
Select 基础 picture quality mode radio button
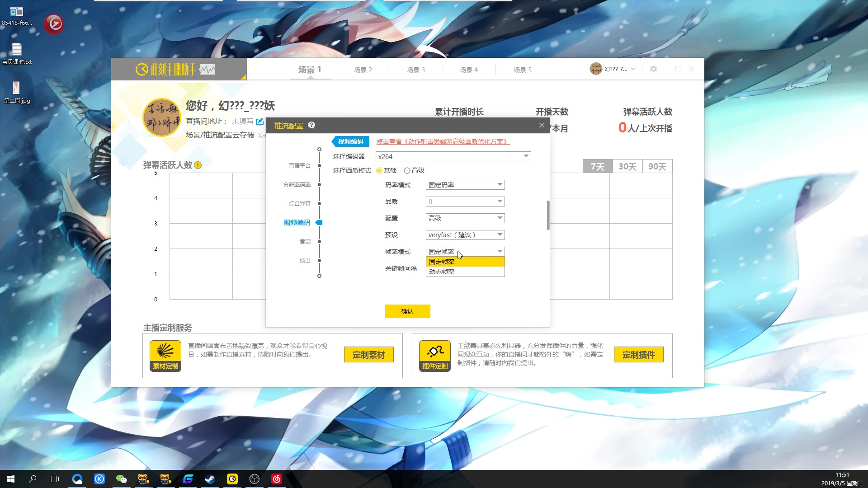[379, 170]
